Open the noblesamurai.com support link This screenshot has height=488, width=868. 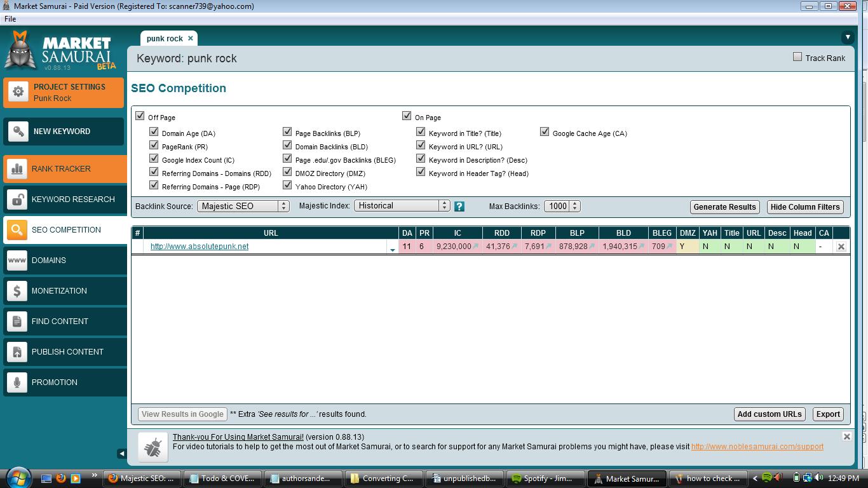757,447
